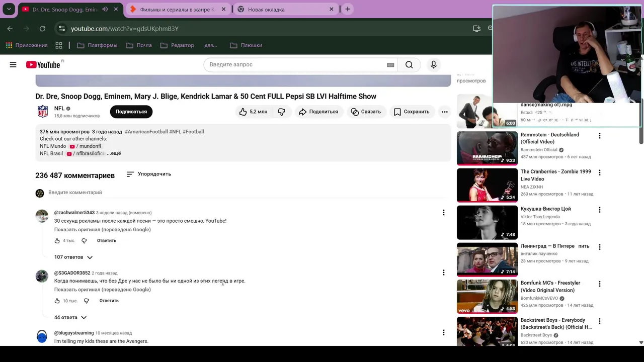Like the comment by @zachwalmer5343
This screenshot has width=644, height=362.
pyautogui.click(x=57, y=241)
